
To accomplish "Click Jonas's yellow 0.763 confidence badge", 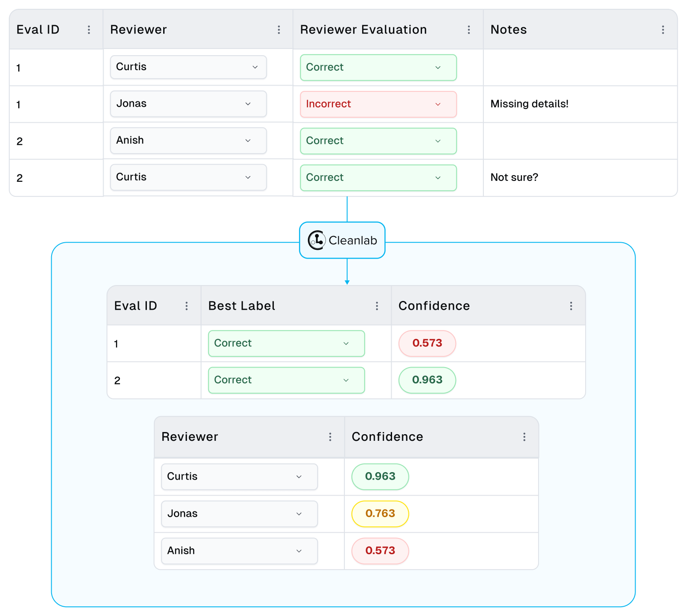I will [x=380, y=514].
